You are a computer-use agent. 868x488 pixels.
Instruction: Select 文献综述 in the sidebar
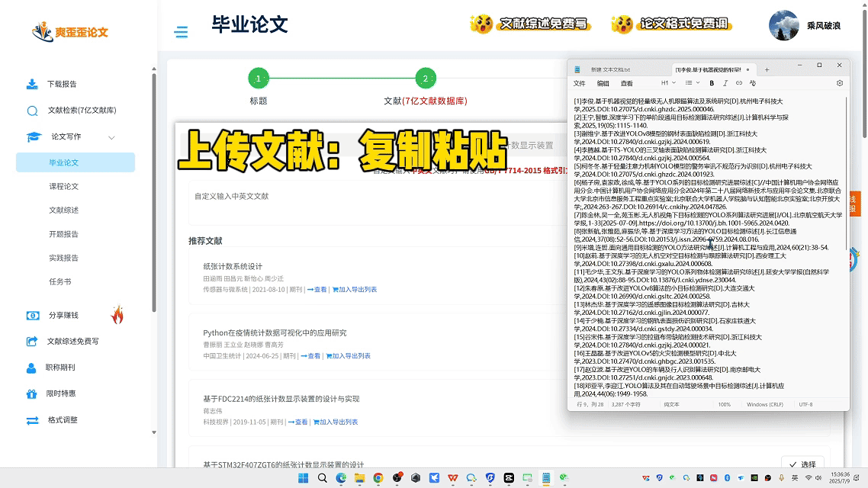[64, 210]
